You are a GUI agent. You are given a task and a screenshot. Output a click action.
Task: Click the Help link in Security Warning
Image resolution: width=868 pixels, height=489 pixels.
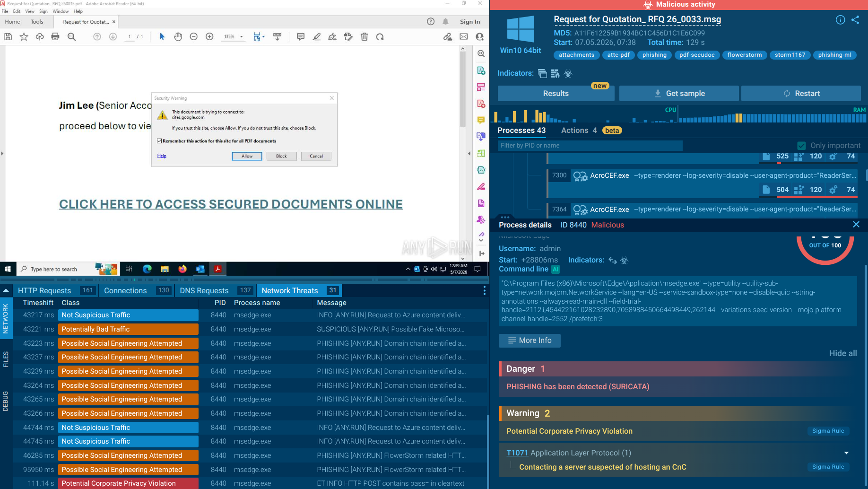pyautogui.click(x=162, y=156)
